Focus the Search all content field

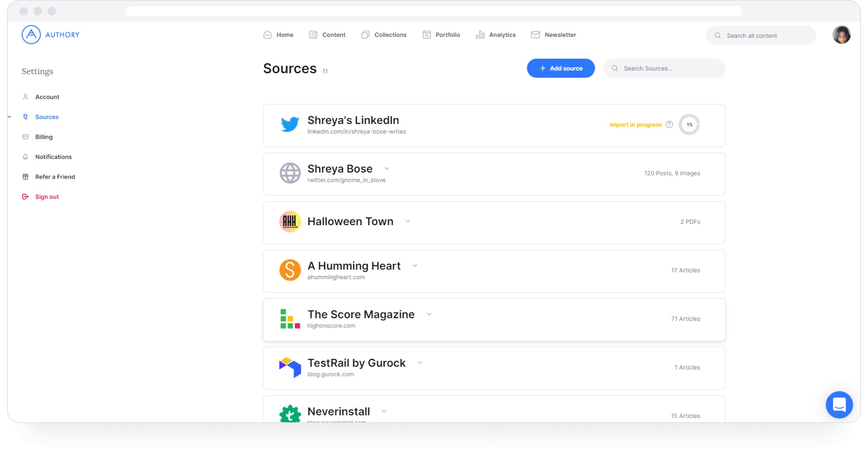761,35
